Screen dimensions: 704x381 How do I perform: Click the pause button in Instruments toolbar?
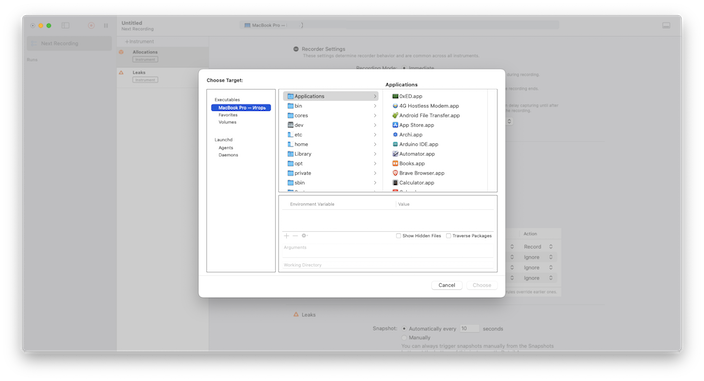[x=106, y=26]
